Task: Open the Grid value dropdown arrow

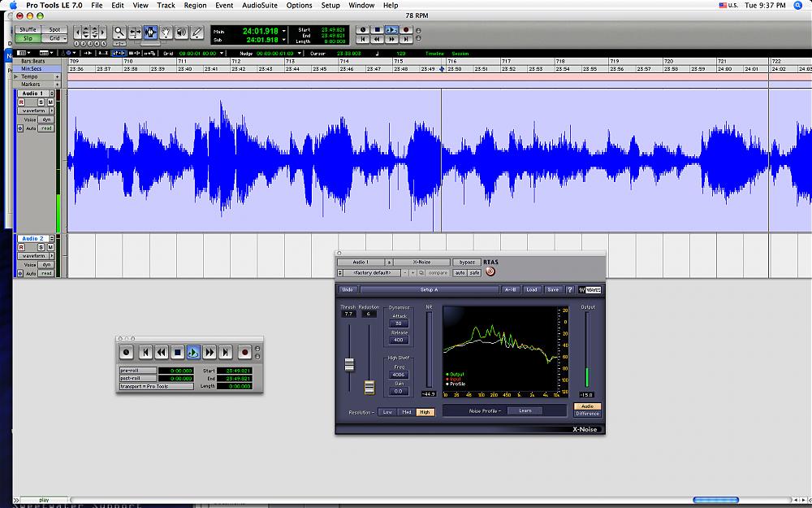Action: pyautogui.click(x=222, y=54)
